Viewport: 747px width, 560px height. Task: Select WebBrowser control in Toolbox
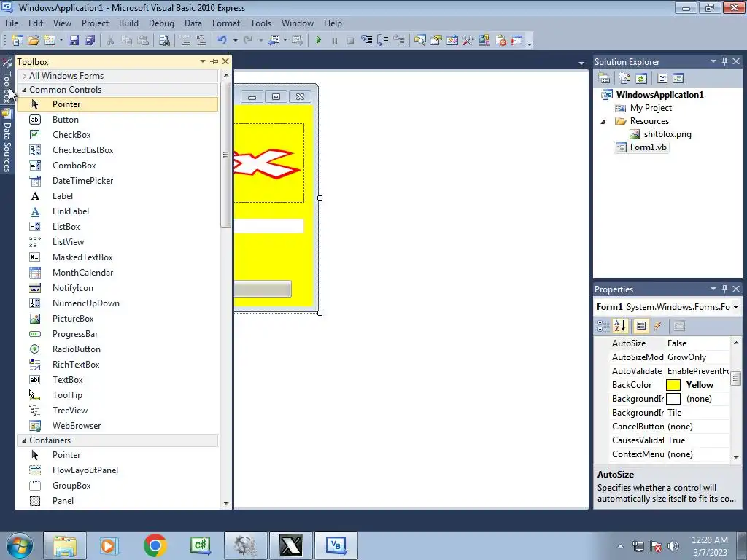click(117, 426)
